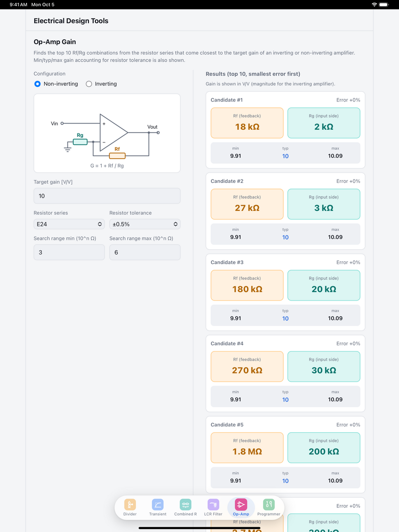Select the Inverting configuration

[102, 84]
